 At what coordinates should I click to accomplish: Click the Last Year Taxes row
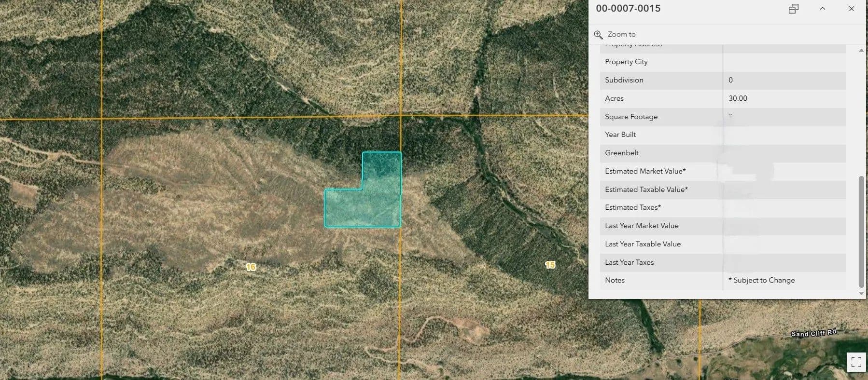[x=629, y=262]
